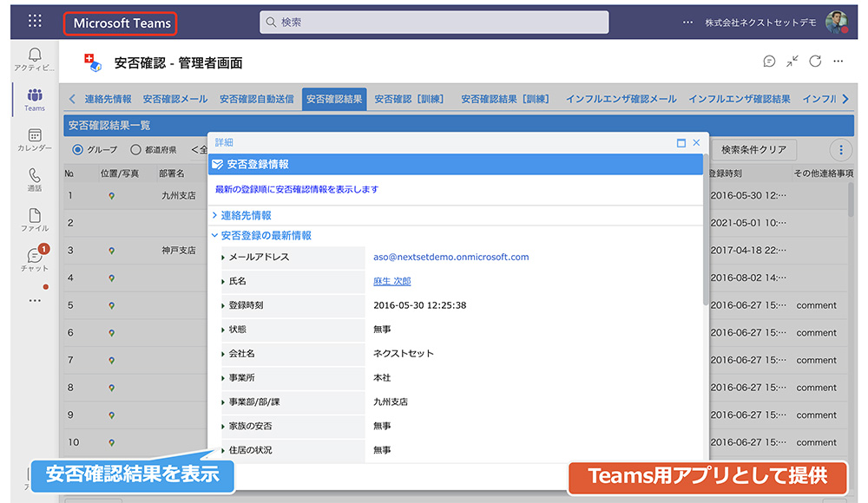Open Activity bell in Teams sidebar

click(35, 55)
